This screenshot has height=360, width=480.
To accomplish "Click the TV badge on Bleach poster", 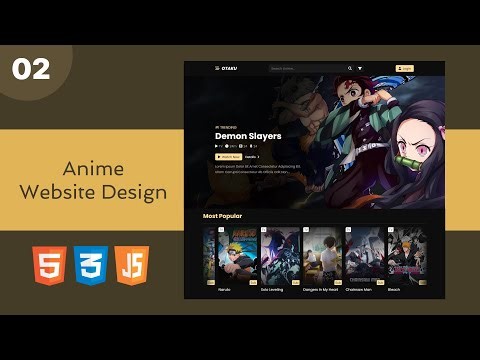I will [391, 230].
